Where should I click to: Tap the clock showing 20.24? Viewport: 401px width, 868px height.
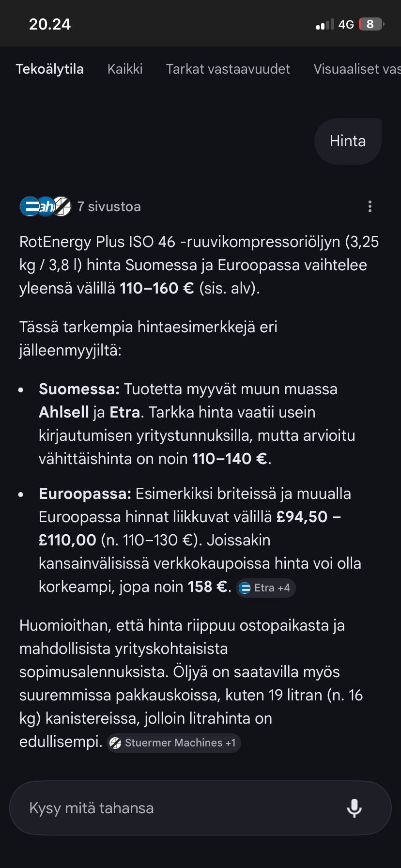pyautogui.click(x=49, y=24)
